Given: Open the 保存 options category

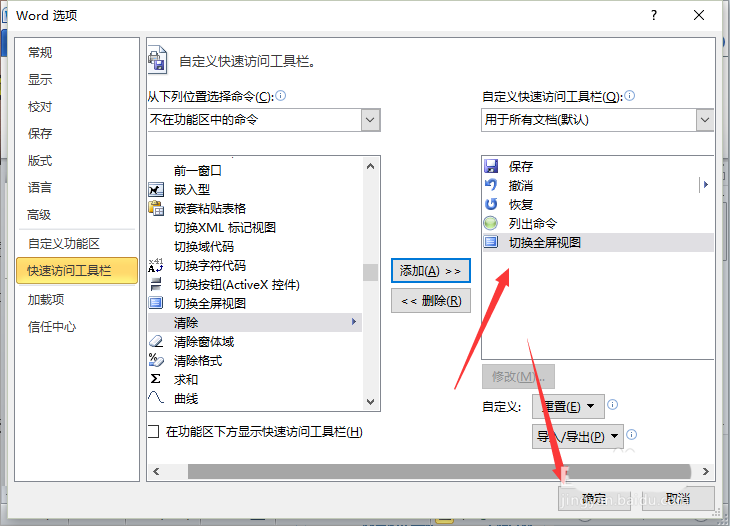Looking at the screenshot, I should pyautogui.click(x=40, y=134).
